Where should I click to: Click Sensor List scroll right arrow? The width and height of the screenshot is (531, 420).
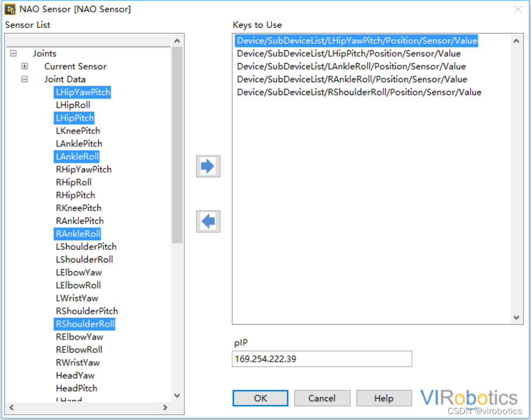(165, 408)
